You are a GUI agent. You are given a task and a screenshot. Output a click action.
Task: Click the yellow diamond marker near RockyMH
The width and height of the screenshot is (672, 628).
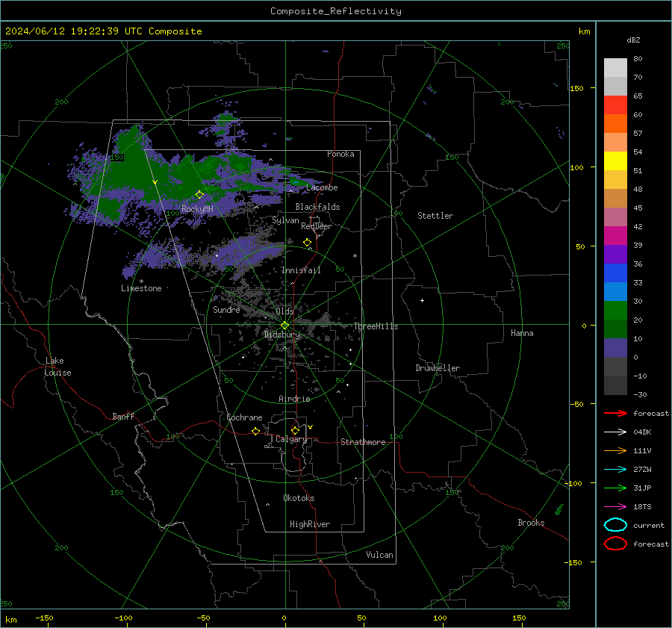[x=199, y=195]
